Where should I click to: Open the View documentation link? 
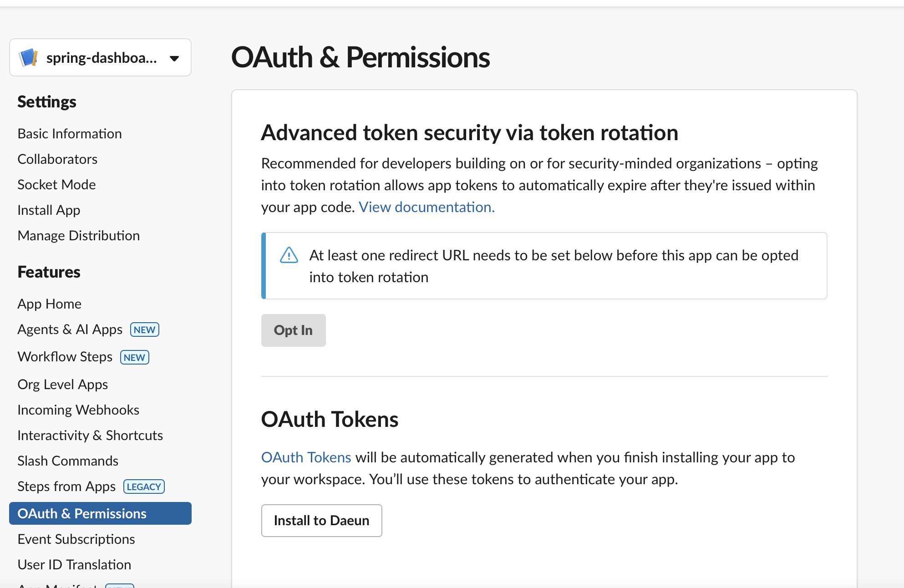coord(427,207)
